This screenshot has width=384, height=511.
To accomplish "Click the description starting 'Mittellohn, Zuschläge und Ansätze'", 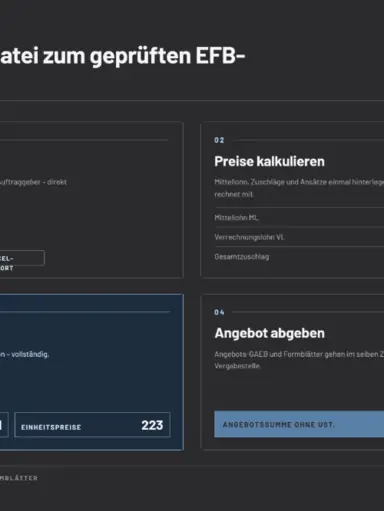I will tap(299, 188).
